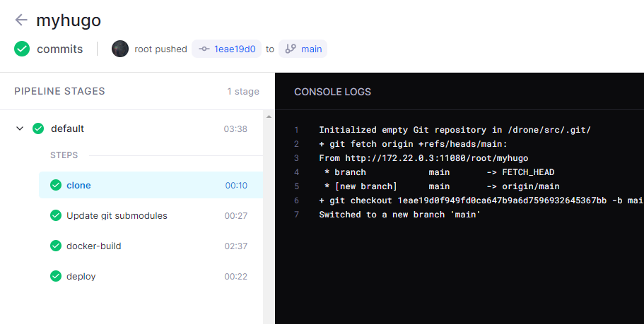The image size is (644, 324).
Task: Open commit link 1eae19d0
Action: (x=227, y=49)
